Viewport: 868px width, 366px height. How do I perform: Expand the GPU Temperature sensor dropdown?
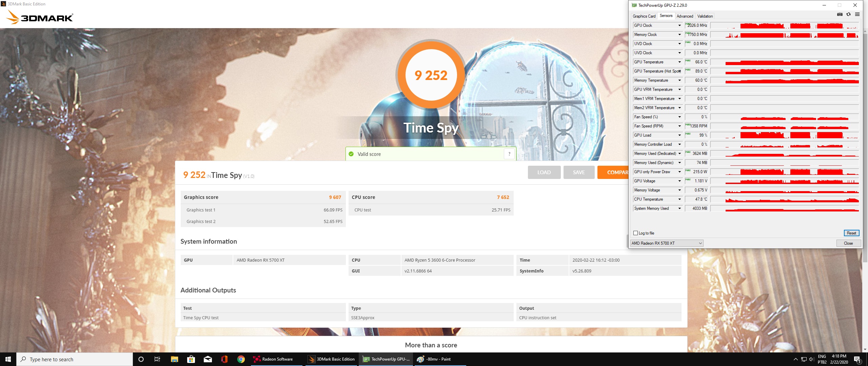click(679, 62)
